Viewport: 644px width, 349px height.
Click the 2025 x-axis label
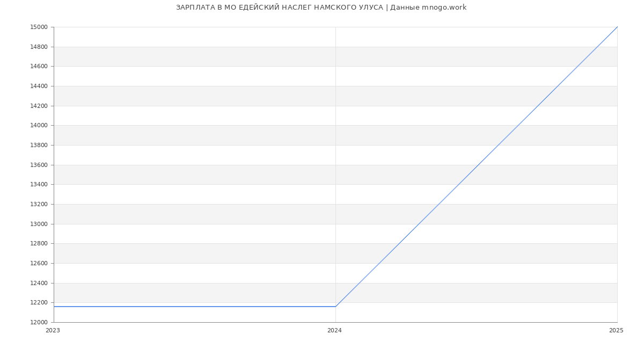(616, 331)
